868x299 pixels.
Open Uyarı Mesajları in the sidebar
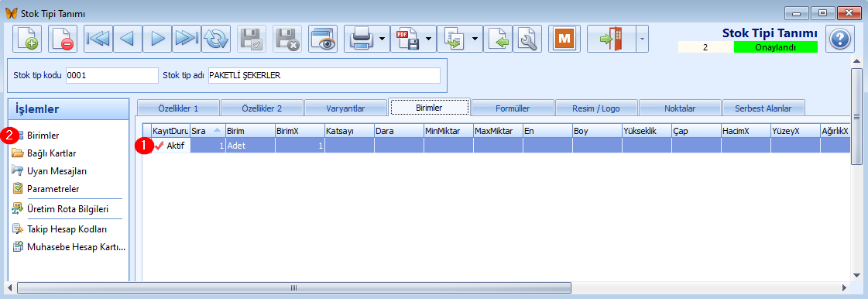click(57, 171)
